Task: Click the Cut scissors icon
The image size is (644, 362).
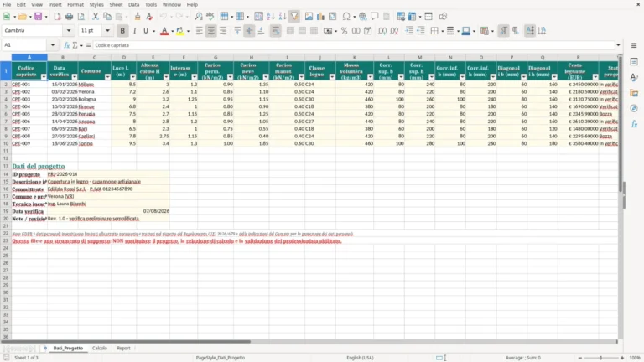Action: (96, 17)
